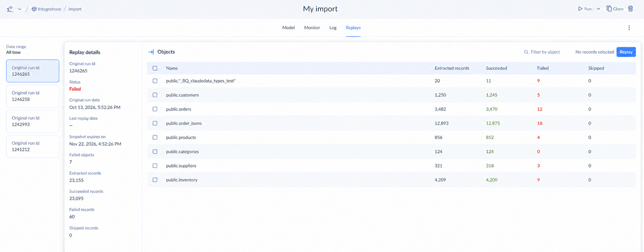The image size is (644, 252).
Task: Click the search magnifier icon for objects
Action: (526, 52)
